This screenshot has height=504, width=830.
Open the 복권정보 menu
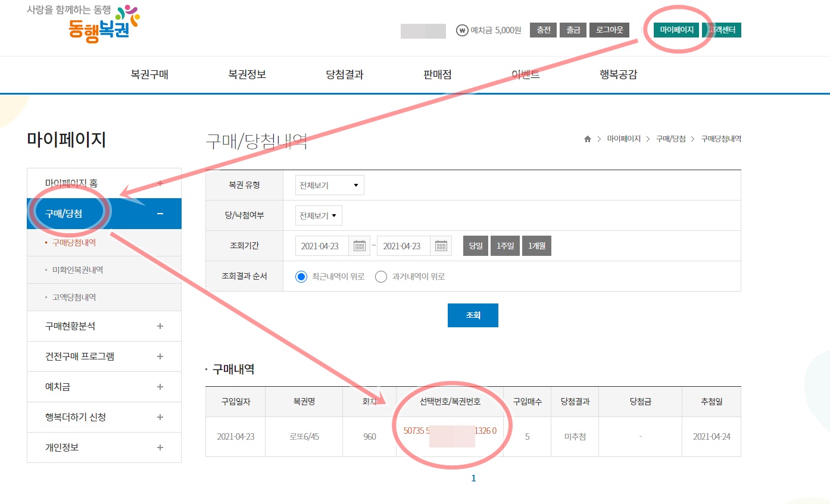(247, 75)
